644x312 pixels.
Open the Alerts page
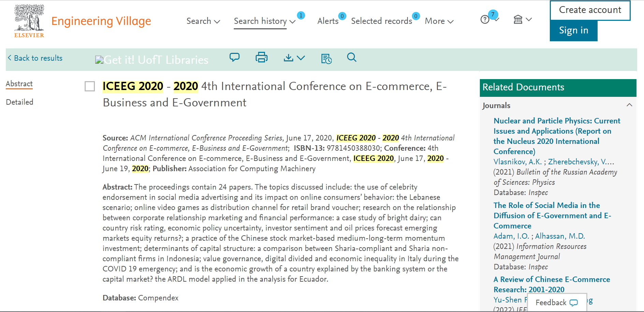click(x=328, y=21)
